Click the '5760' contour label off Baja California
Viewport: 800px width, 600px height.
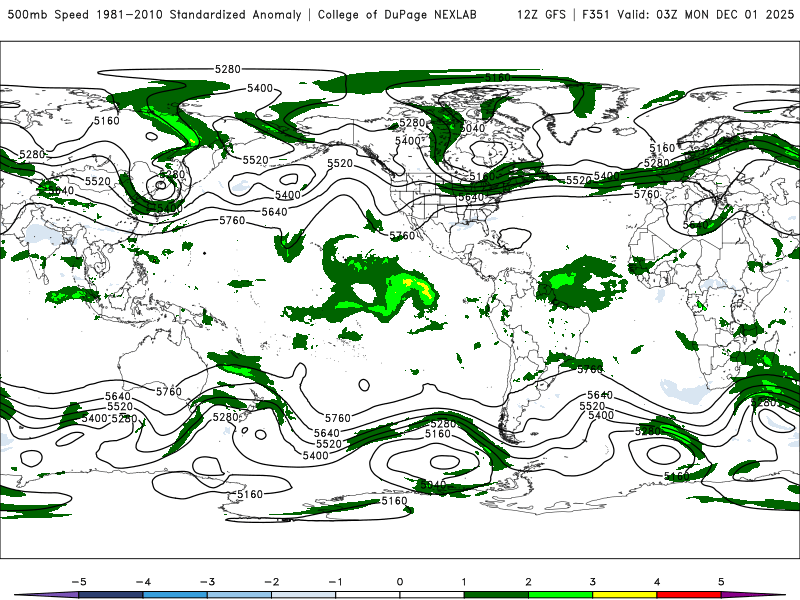[x=402, y=236]
